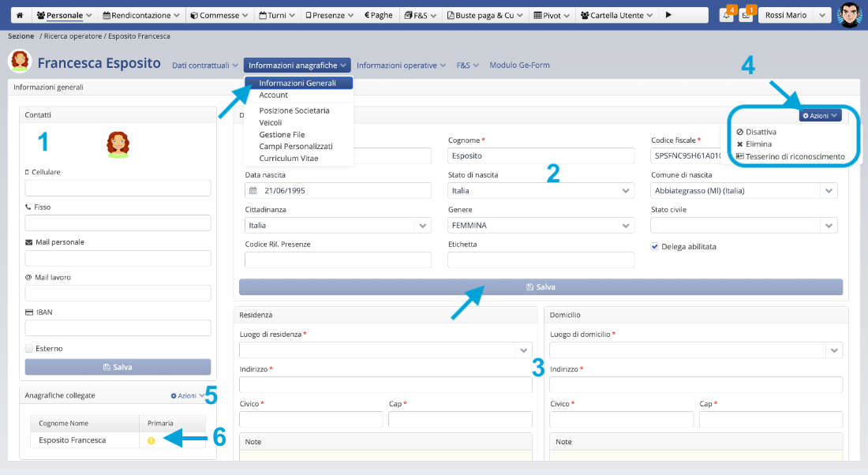Click the user avatar in top-right corner
868x475 pixels.
coord(849,15)
